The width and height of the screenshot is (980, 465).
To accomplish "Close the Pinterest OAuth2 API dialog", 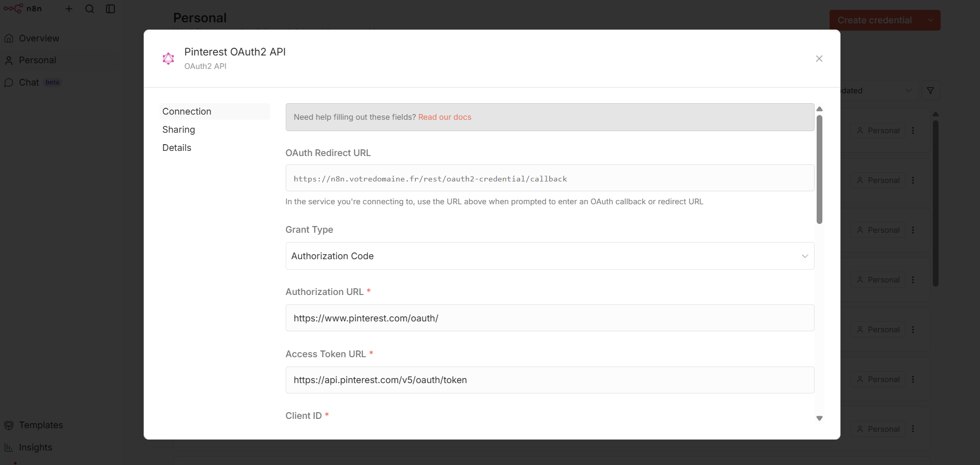I will point(819,59).
